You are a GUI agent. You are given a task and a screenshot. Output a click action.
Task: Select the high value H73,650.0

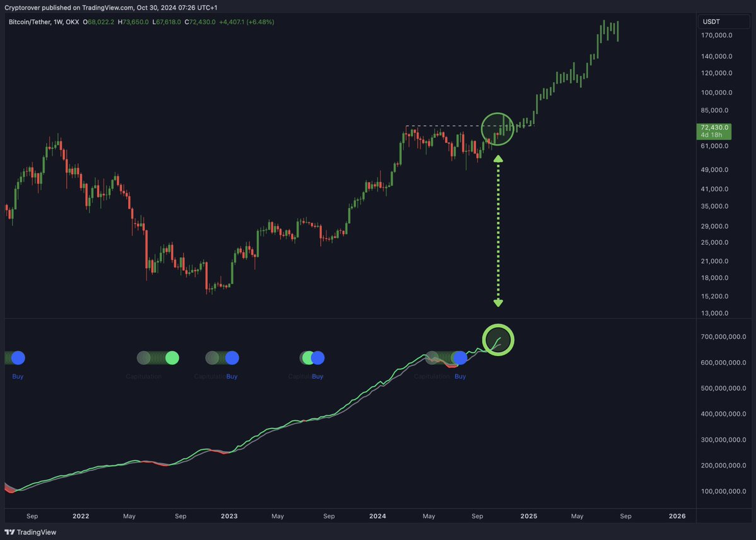[133, 22]
